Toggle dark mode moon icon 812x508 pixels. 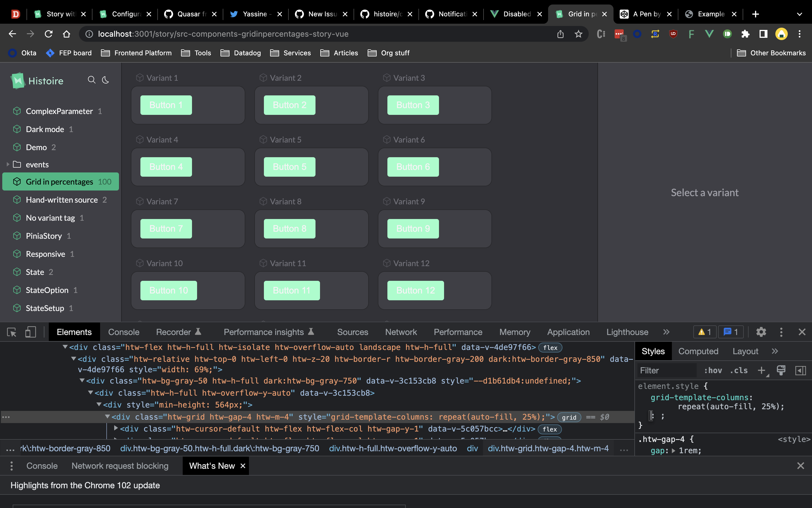pos(106,80)
